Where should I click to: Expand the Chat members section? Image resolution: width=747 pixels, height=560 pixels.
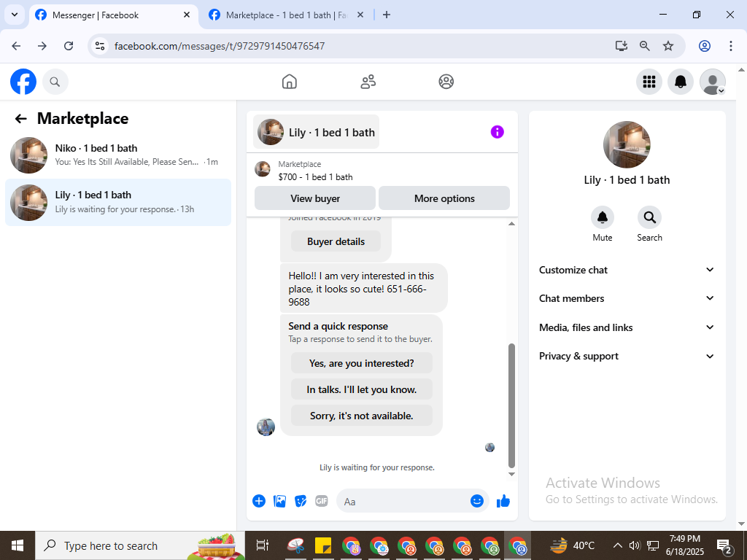[x=627, y=298]
